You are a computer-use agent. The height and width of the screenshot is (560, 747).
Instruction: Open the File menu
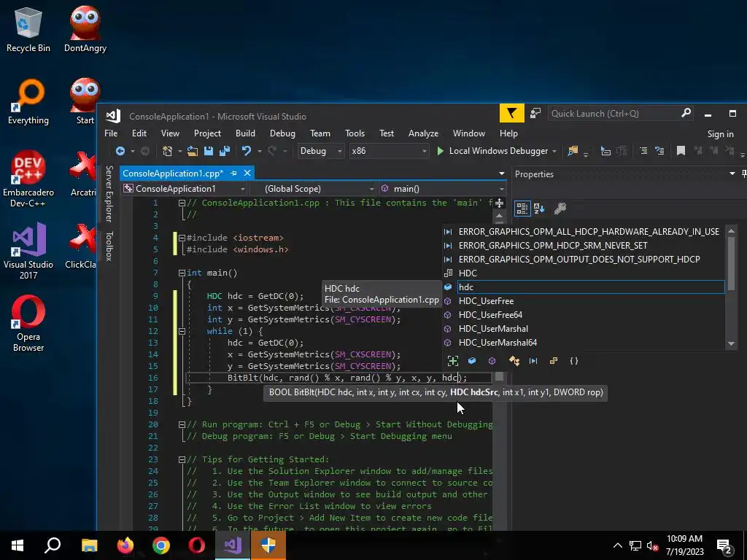click(111, 133)
